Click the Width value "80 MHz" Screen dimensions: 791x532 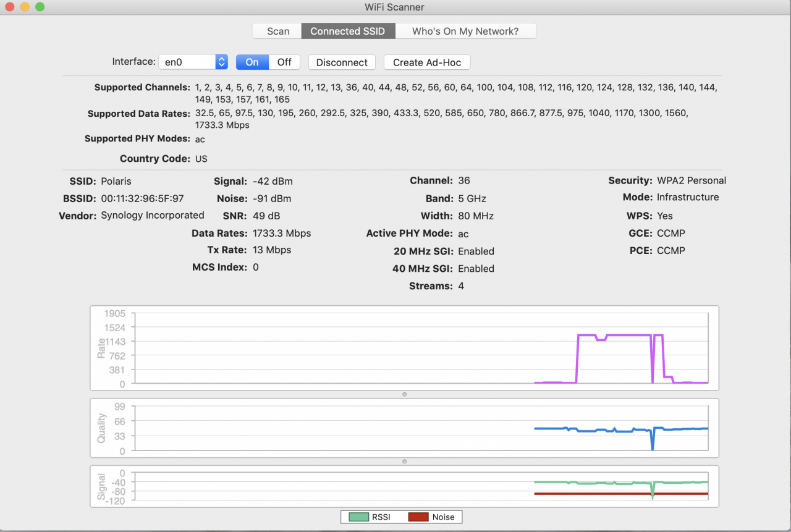[476, 216]
